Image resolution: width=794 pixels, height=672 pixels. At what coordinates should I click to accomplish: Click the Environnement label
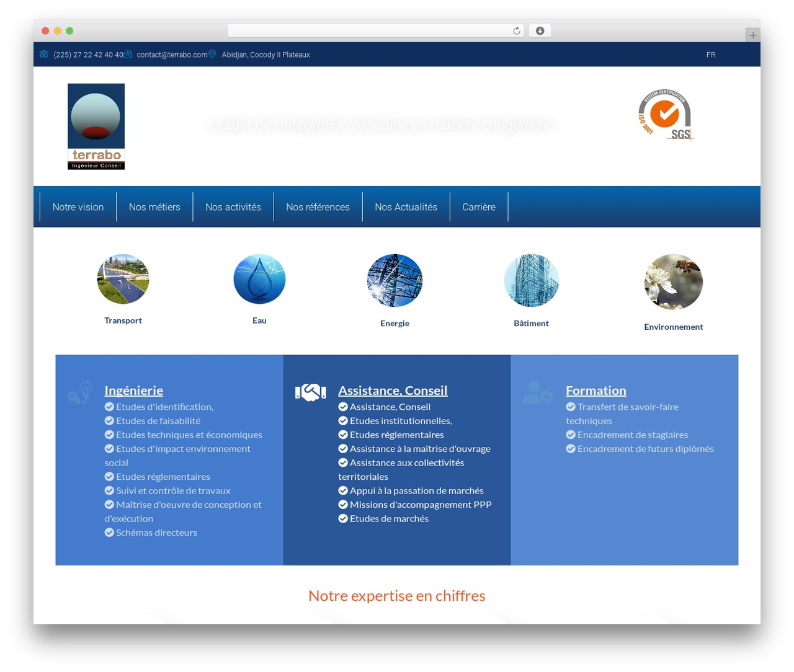click(x=673, y=327)
